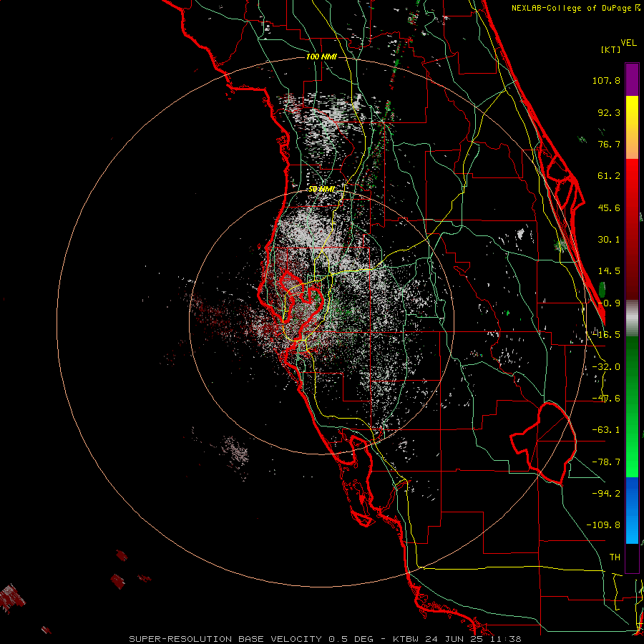This screenshot has height=644, width=644.
Task: Select the 92.3 velocity scale value
Action: tap(609, 112)
